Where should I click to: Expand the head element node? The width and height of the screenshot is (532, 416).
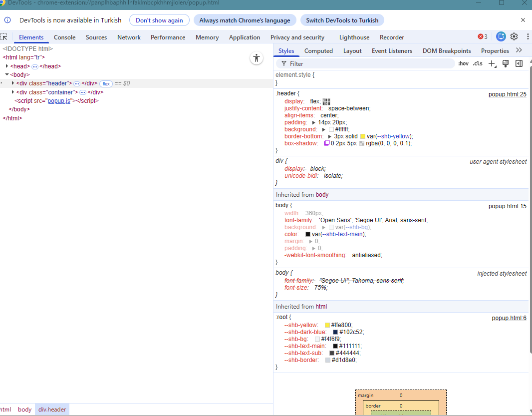pyautogui.click(x=7, y=66)
